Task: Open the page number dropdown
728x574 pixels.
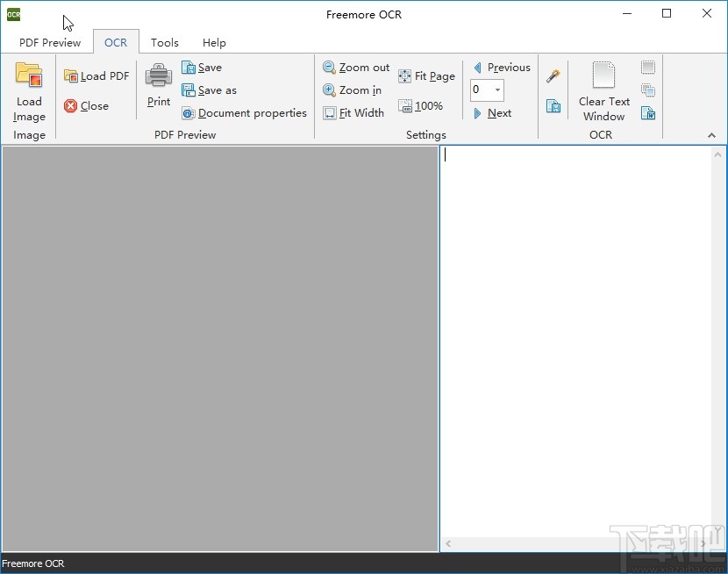Action: [x=497, y=90]
